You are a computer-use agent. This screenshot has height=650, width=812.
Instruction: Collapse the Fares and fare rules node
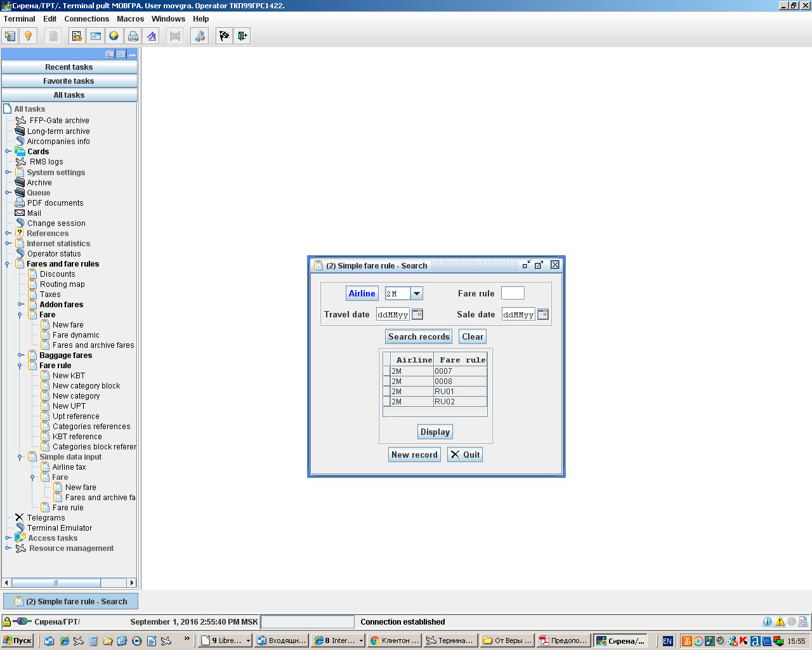(x=8, y=264)
